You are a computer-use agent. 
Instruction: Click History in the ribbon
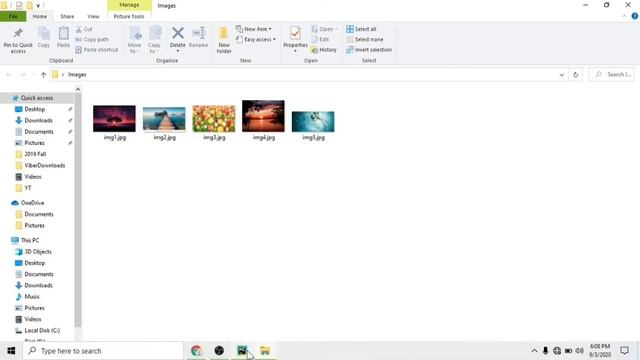[324, 50]
